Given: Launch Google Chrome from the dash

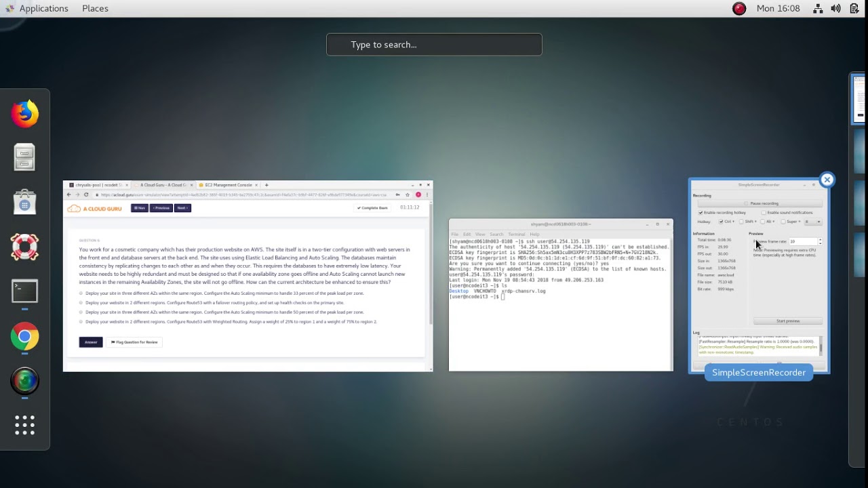Looking at the screenshot, I should (x=24, y=336).
